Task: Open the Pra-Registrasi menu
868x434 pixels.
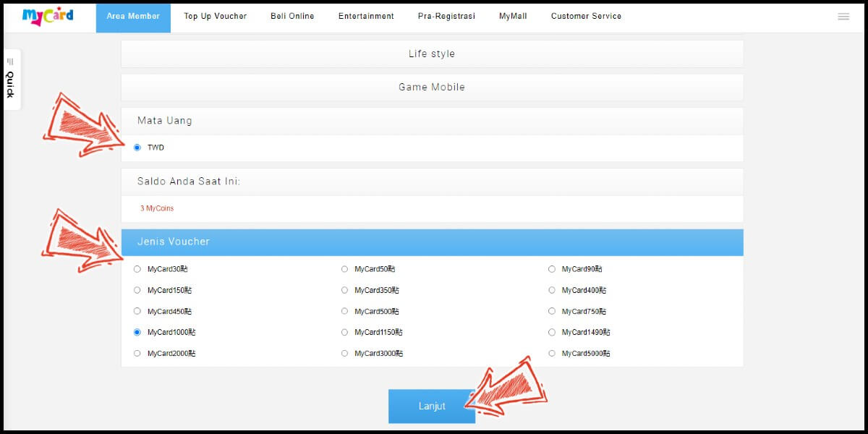Action: pyautogui.click(x=446, y=17)
